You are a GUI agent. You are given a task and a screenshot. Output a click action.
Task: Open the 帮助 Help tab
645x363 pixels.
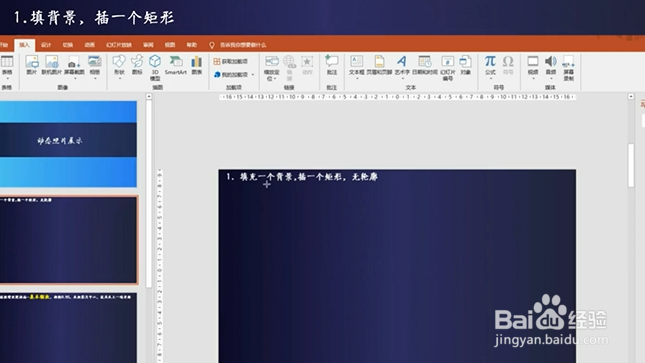[x=191, y=45]
